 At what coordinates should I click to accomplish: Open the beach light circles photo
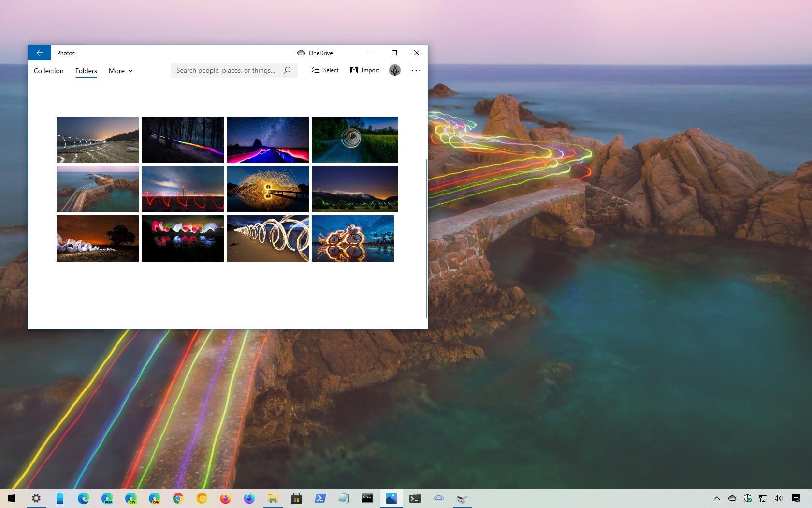[267, 238]
